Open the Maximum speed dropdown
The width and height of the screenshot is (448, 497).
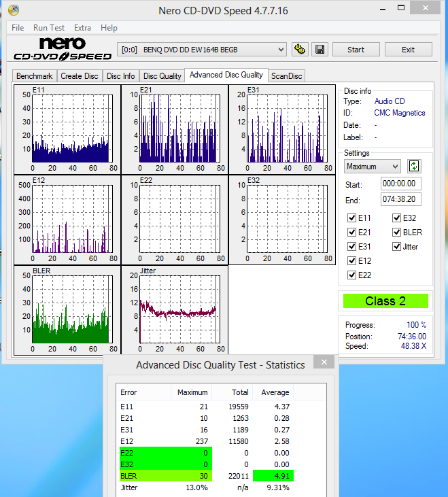tap(373, 167)
